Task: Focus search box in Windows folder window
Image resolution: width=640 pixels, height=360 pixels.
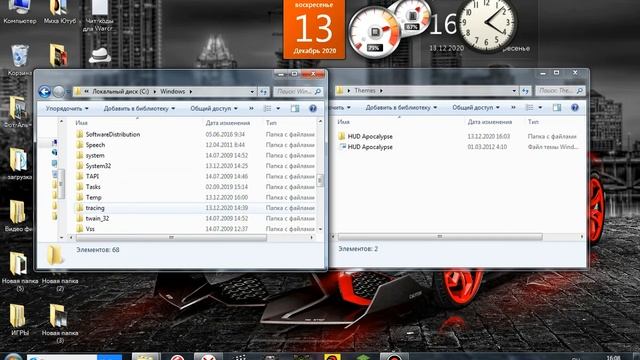Action: click(298, 91)
